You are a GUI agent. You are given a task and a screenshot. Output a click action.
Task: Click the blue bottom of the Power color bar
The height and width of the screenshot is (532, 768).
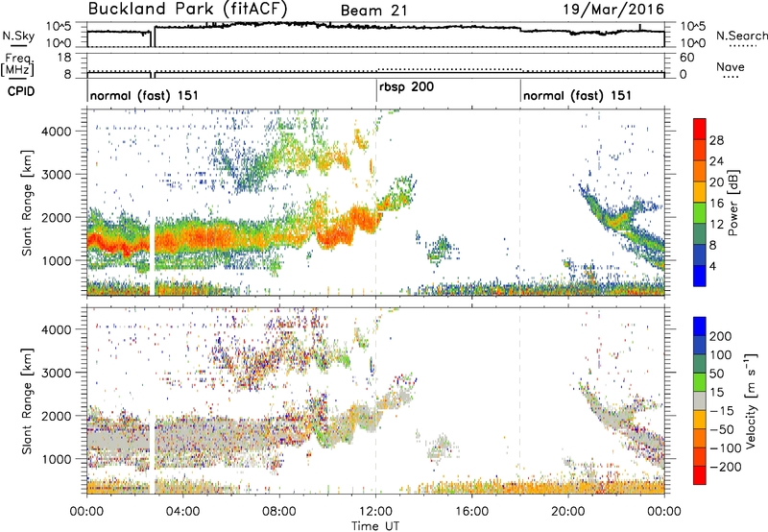tap(700, 276)
